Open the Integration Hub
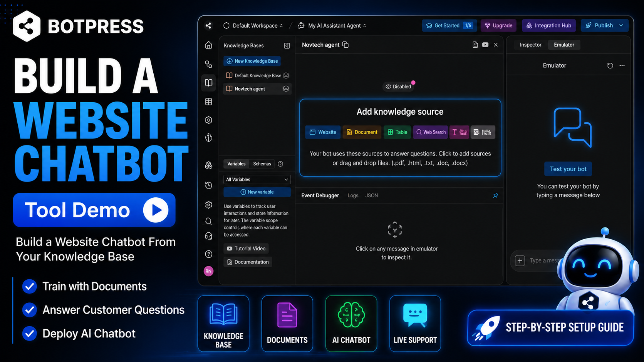The image size is (644, 362). pos(549,26)
